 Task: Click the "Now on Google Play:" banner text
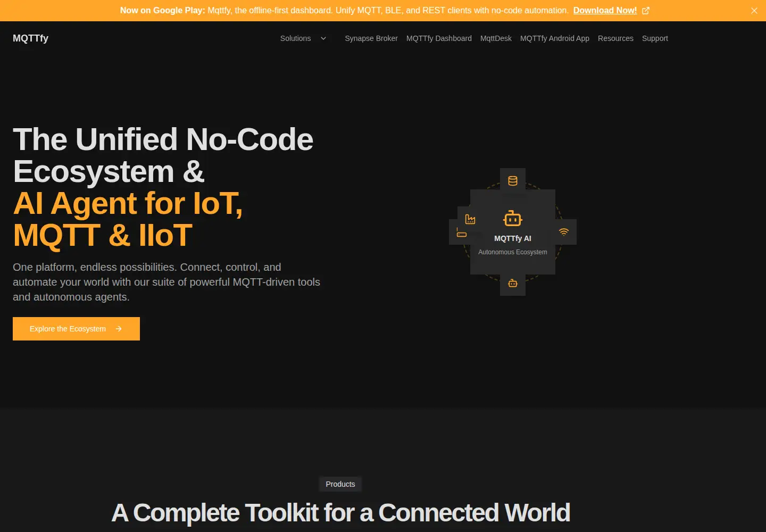pyautogui.click(x=162, y=11)
